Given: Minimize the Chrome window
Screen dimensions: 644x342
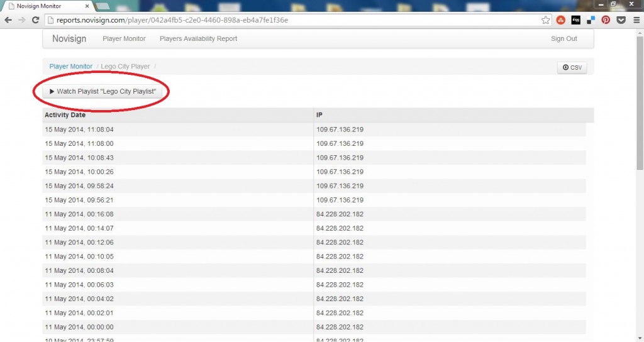Looking at the screenshot, I should tap(601, 4).
